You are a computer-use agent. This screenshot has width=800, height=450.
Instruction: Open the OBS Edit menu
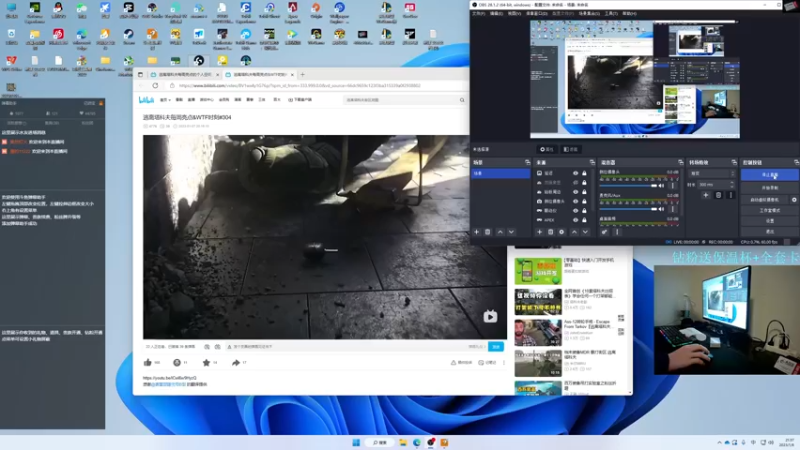[x=496, y=13]
